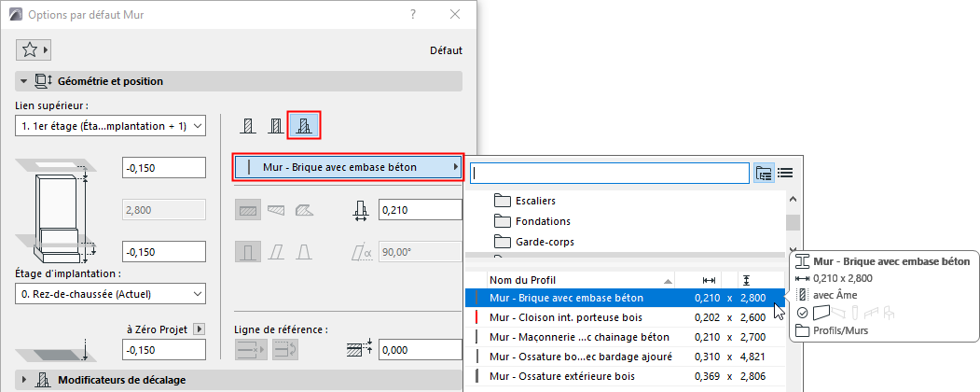Open the favorites star button
The image size is (980, 392).
(x=34, y=49)
